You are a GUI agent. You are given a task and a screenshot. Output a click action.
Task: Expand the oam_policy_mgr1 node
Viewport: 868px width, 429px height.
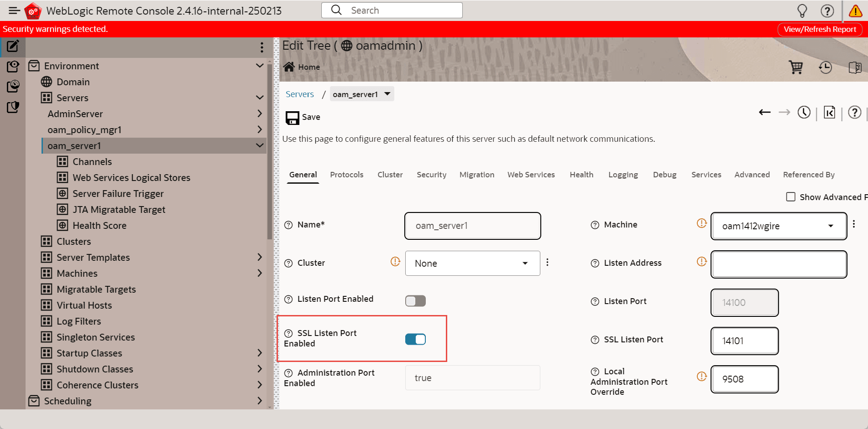[x=260, y=129]
